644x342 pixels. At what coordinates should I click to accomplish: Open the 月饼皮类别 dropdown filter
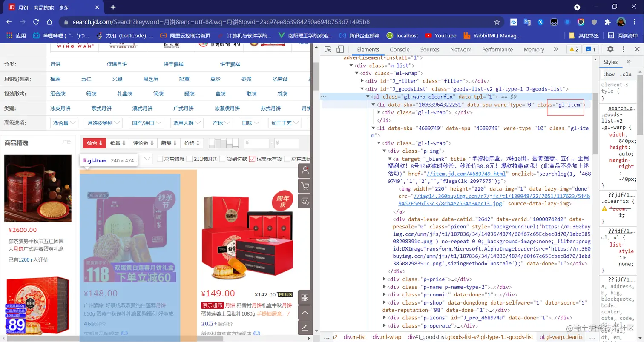[x=103, y=123]
